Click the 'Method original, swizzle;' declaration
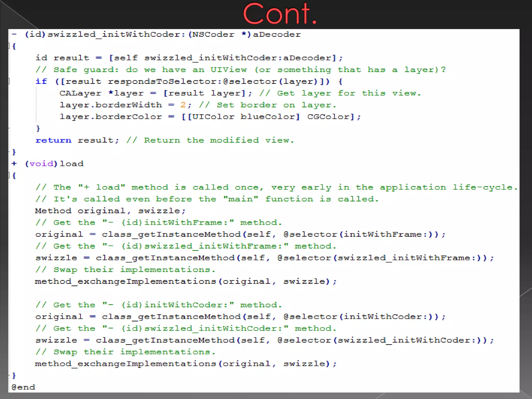 110,211
